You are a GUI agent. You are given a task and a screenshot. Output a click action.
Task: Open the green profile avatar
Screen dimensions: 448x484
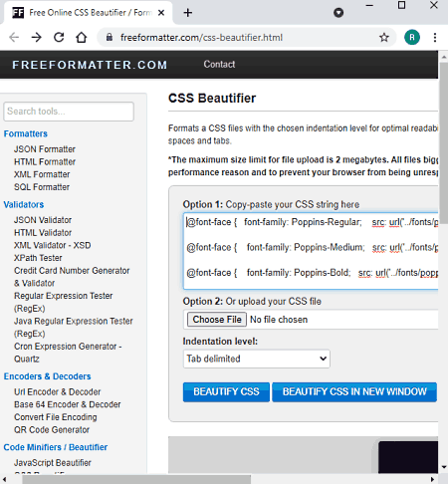pyautogui.click(x=412, y=37)
